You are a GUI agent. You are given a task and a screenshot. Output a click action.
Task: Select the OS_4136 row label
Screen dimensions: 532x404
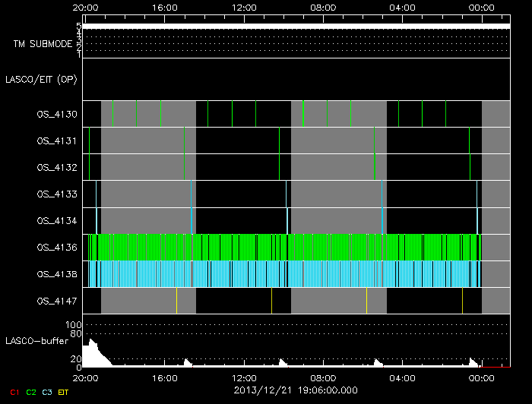click(x=56, y=248)
